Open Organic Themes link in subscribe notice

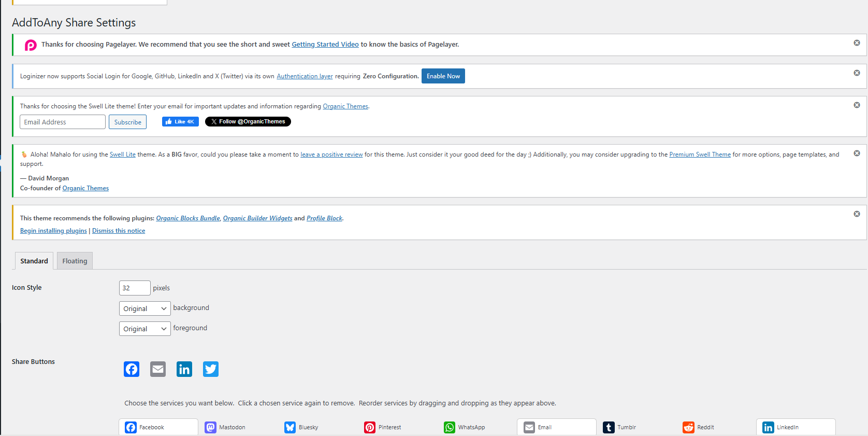pyautogui.click(x=345, y=106)
